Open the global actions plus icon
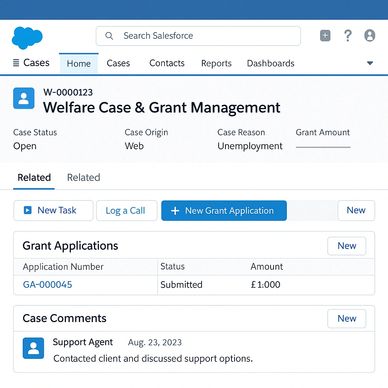The image size is (388, 388). click(325, 36)
